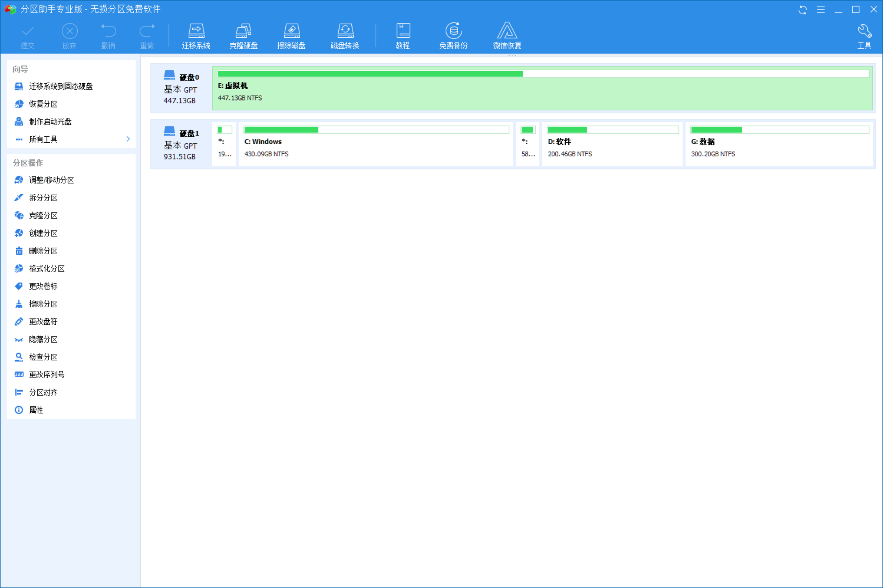This screenshot has height=588, width=883.
Task: Click the 提交 checkmark button
Action: click(28, 37)
